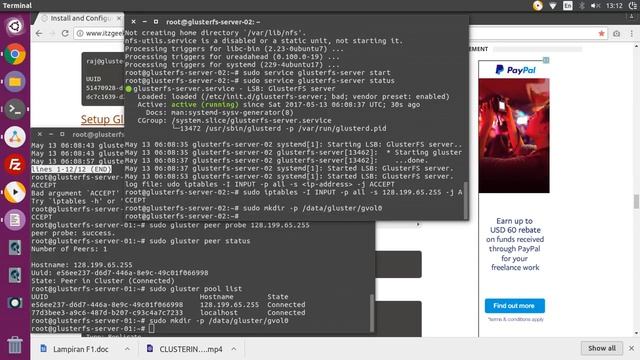Click the server-01 terminal prompt cursor

pos(151,329)
